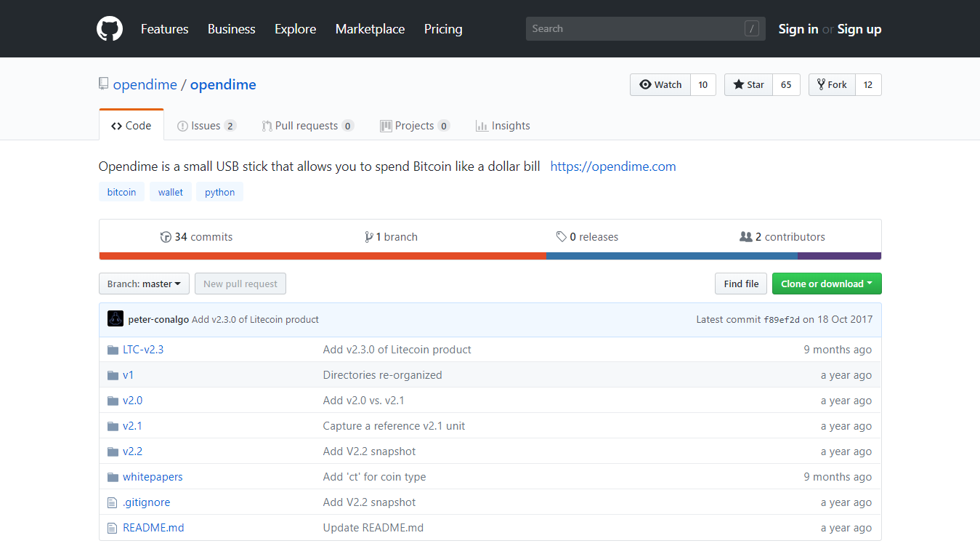Click the v2.2 folder icon
This screenshot has width=980, height=546.
113,451
